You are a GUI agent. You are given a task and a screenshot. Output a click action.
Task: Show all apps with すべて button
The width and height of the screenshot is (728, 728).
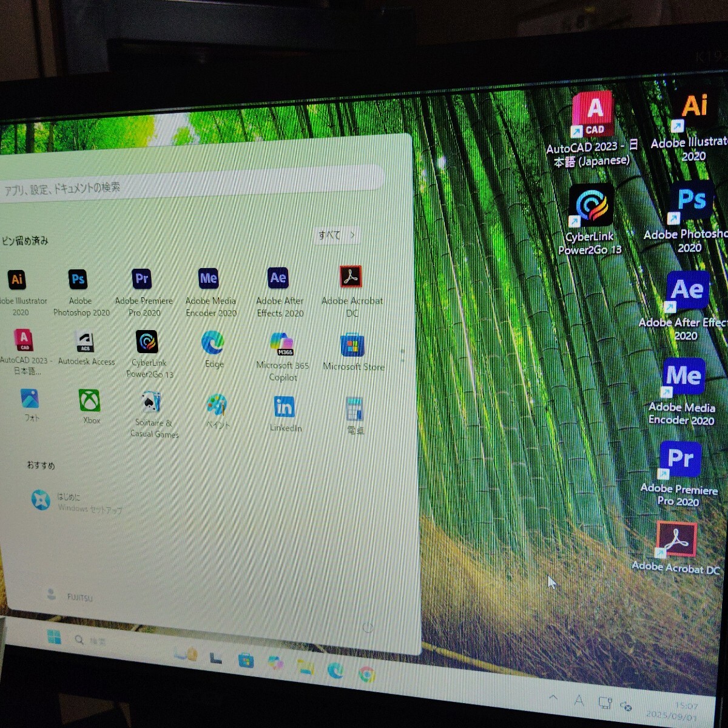[x=337, y=235]
